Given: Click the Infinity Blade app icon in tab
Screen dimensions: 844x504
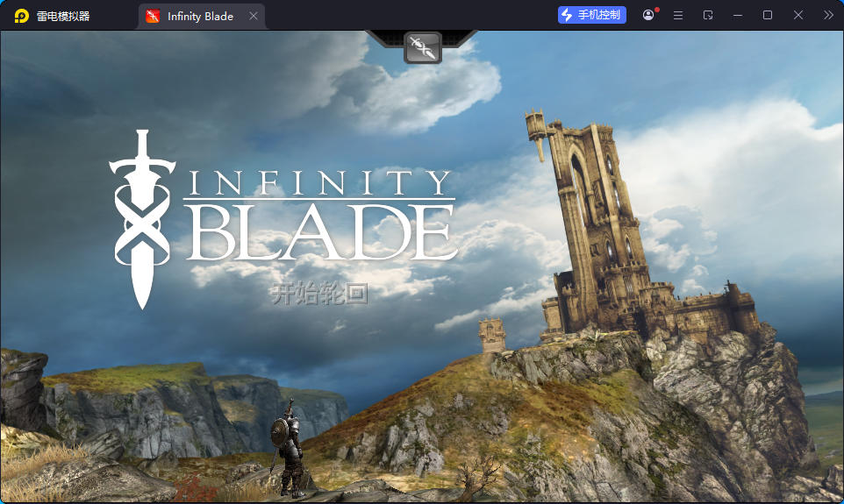Looking at the screenshot, I should click(x=153, y=16).
